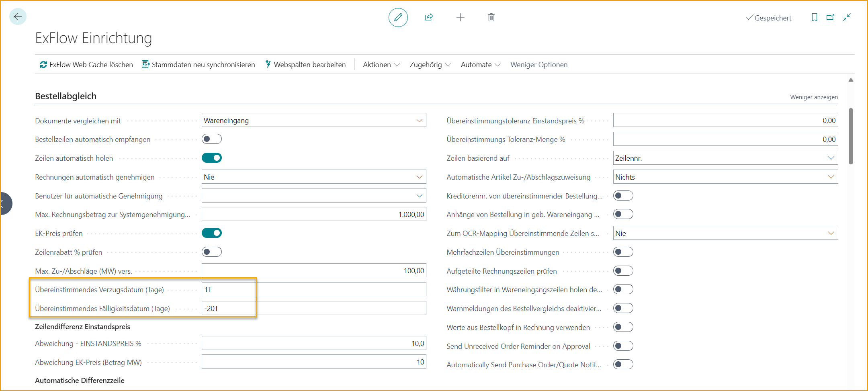Click Abweichung EK-Preis (Betrag MW) field
The width and height of the screenshot is (868, 391).
click(x=314, y=362)
